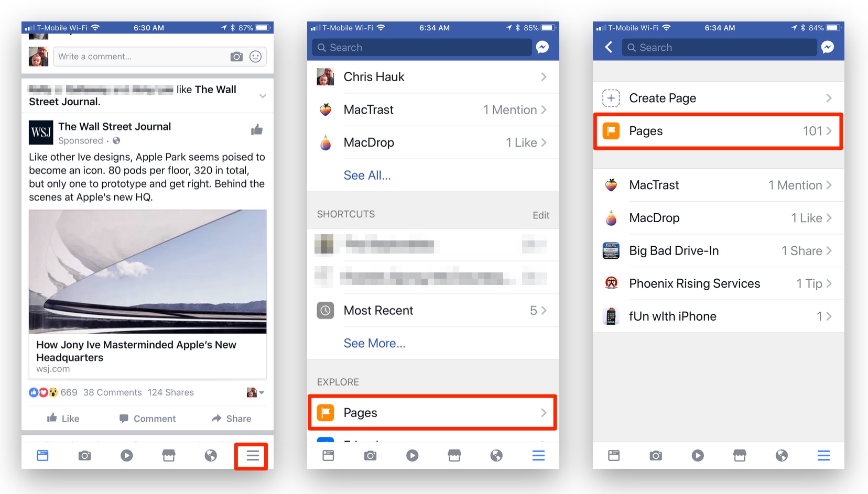Open Pages under the Explore section

432,413
